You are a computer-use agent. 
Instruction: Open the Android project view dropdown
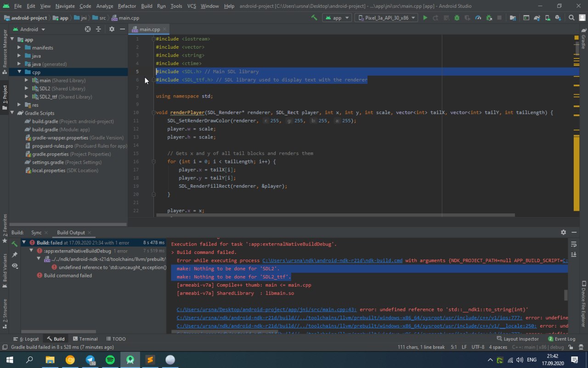pos(28,29)
